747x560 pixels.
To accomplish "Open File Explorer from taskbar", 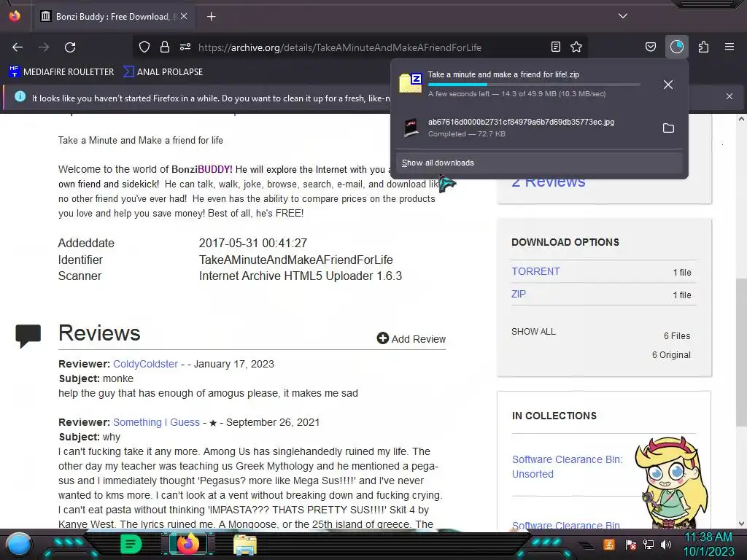I will [x=245, y=545].
